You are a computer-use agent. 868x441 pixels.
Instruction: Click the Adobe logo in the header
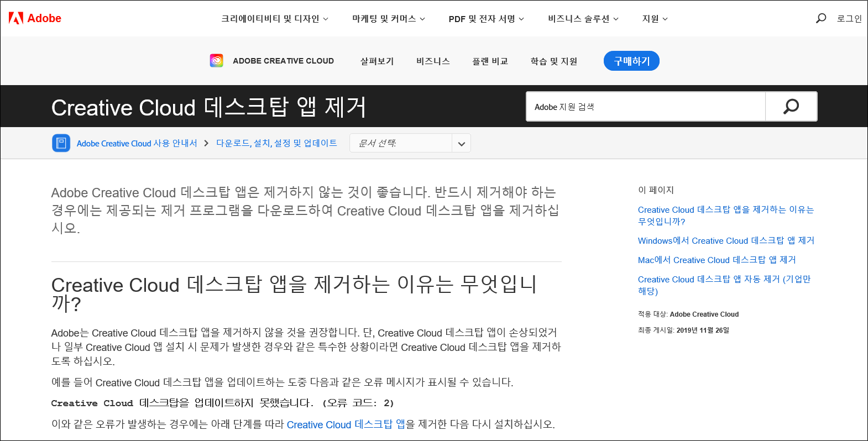tap(35, 18)
